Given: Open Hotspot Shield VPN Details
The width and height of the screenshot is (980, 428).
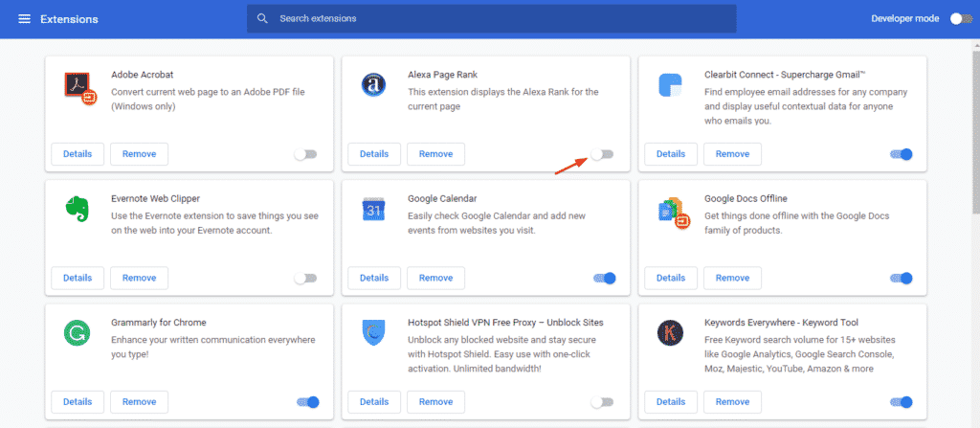Looking at the screenshot, I should click(374, 402).
